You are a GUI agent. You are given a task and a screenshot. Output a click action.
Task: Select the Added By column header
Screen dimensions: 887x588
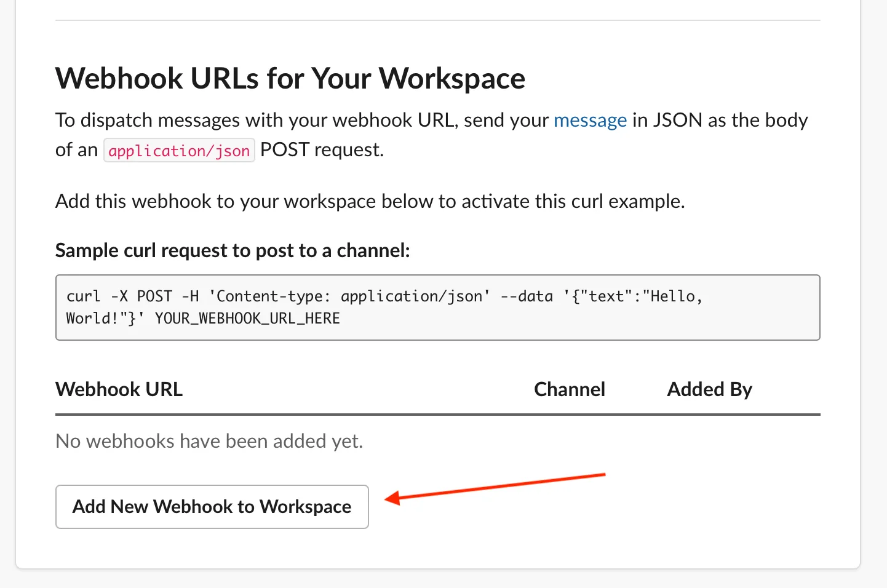(x=709, y=389)
